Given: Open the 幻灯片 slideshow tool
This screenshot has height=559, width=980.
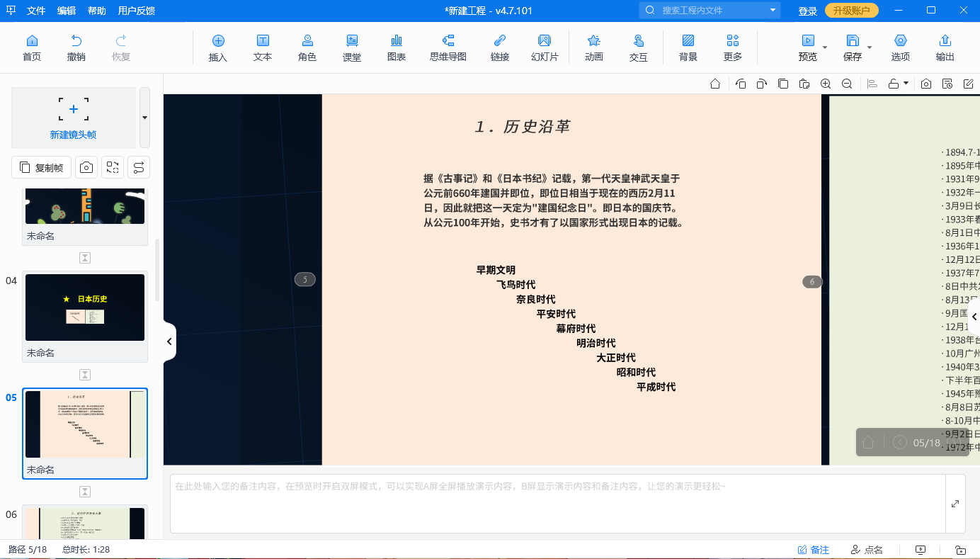Looking at the screenshot, I should click(545, 47).
